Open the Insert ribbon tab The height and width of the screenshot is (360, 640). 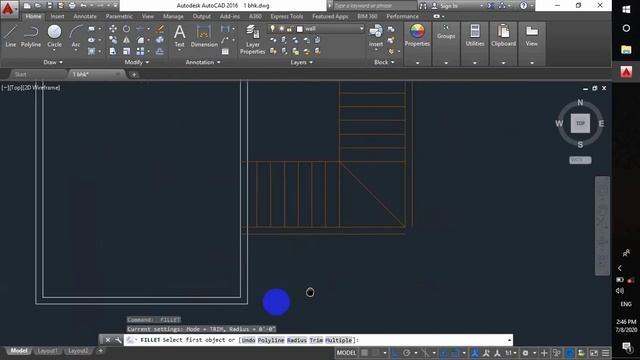pos(58,16)
